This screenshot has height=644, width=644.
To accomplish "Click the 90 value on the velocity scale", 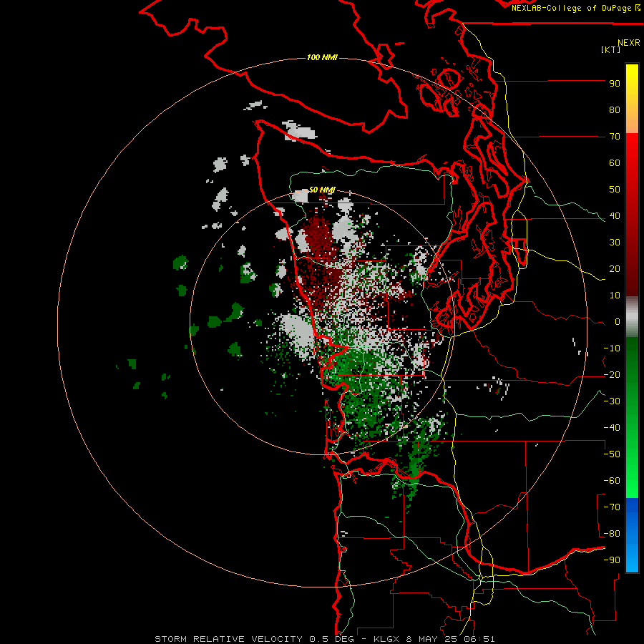I will tap(615, 84).
